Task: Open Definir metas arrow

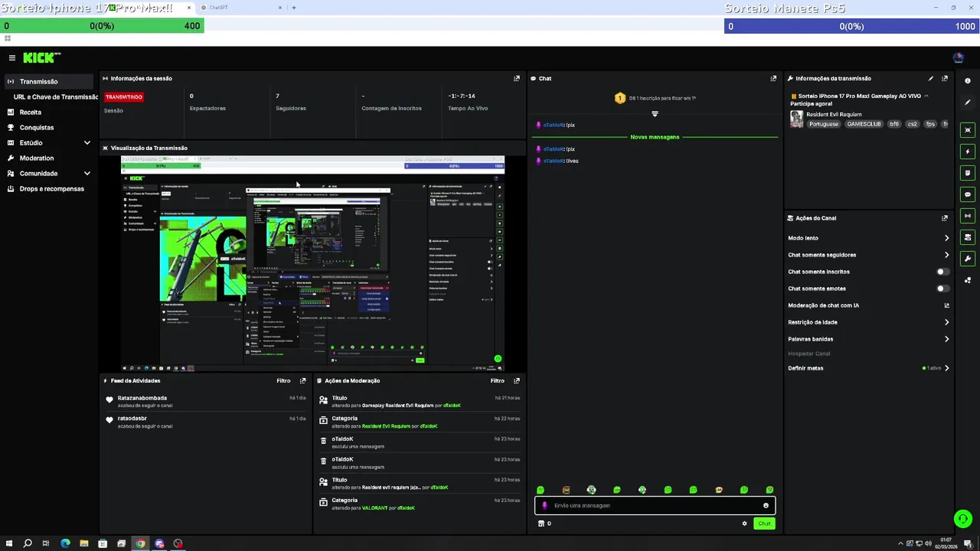Action: pos(946,368)
